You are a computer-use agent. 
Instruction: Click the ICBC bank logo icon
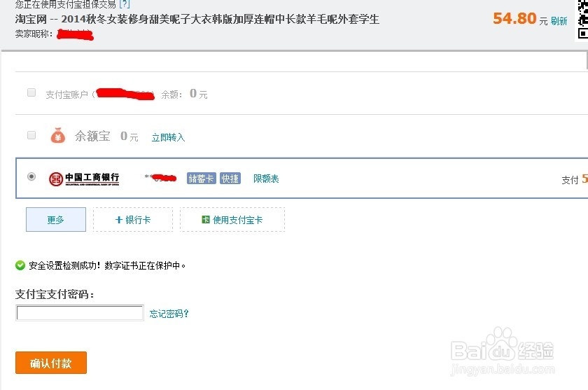click(56, 179)
